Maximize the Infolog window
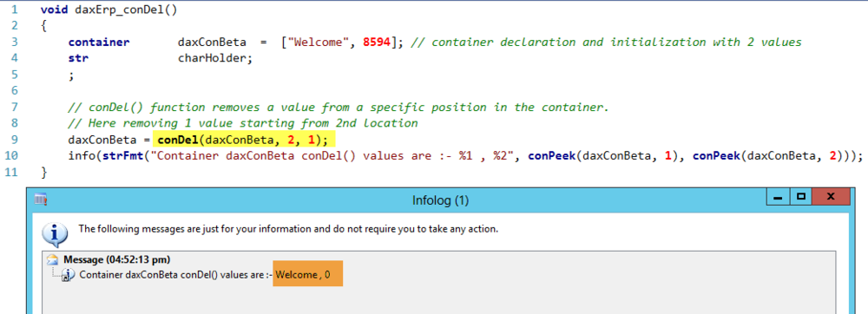868x314 pixels. (x=800, y=197)
